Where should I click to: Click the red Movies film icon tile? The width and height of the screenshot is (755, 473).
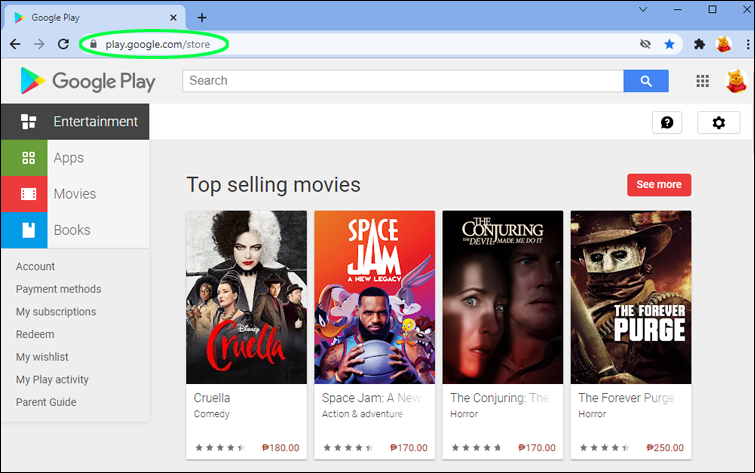click(x=24, y=194)
